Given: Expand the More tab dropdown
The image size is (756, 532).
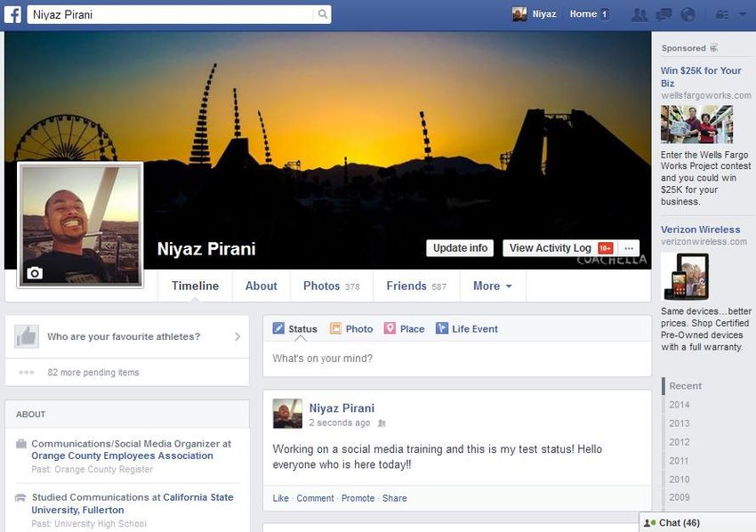Looking at the screenshot, I should coord(493,286).
